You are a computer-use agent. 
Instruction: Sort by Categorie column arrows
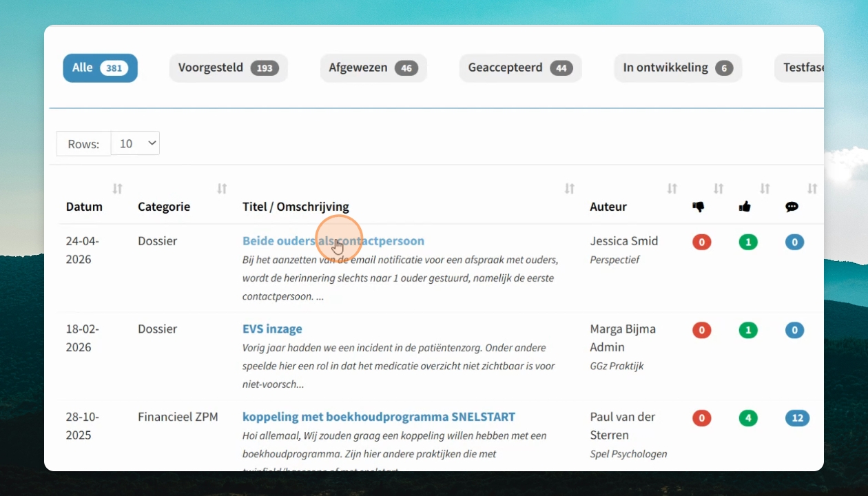coord(222,189)
